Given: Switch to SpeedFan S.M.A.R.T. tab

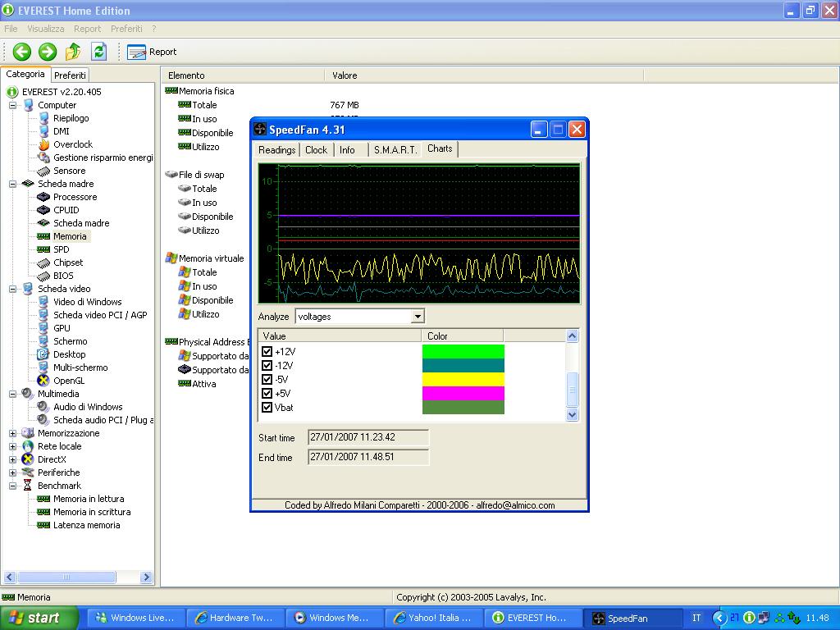Looking at the screenshot, I should click(x=395, y=150).
